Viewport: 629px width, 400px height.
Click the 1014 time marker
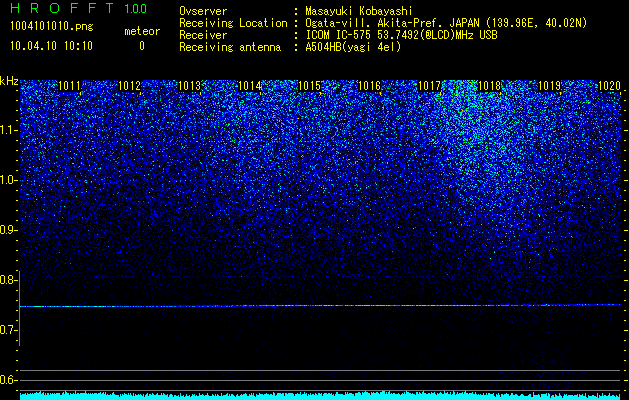pos(250,86)
